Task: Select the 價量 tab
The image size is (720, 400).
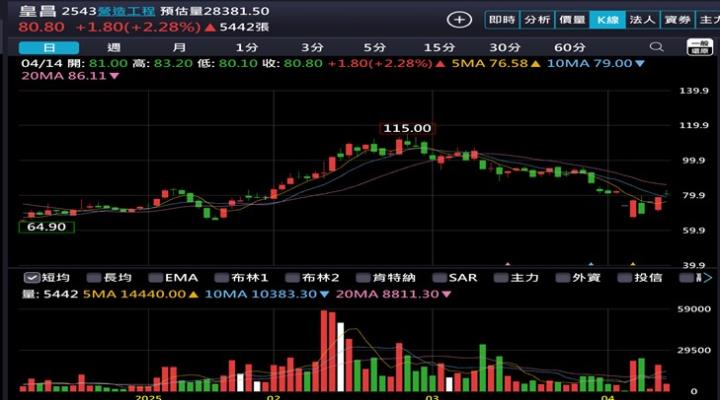Action: point(572,19)
